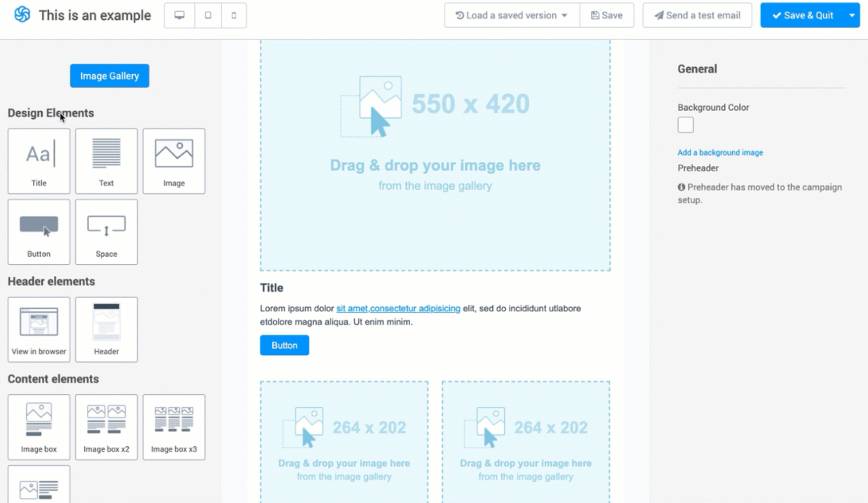868x503 pixels.
Task: Select the Text design element
Action: click(x=106, y=161)
